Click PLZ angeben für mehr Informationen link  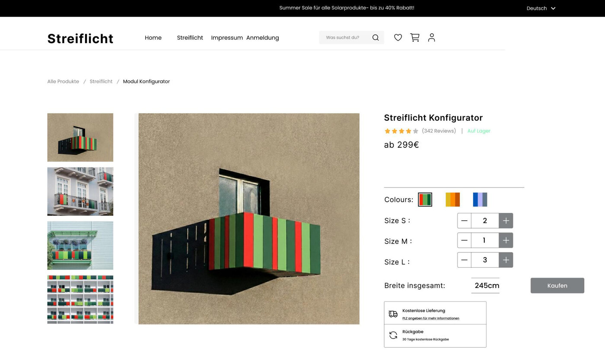(430, 318)
